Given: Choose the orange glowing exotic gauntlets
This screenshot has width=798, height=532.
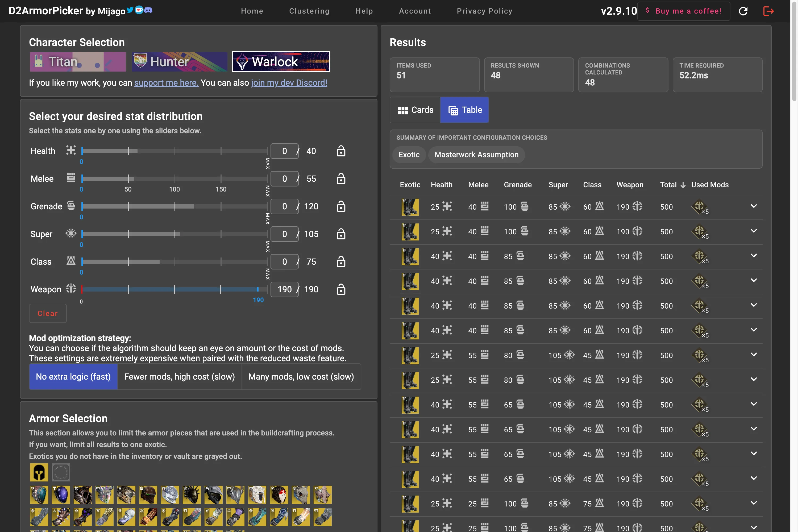Looking at the screenshot, I should (x=148, y=517).
